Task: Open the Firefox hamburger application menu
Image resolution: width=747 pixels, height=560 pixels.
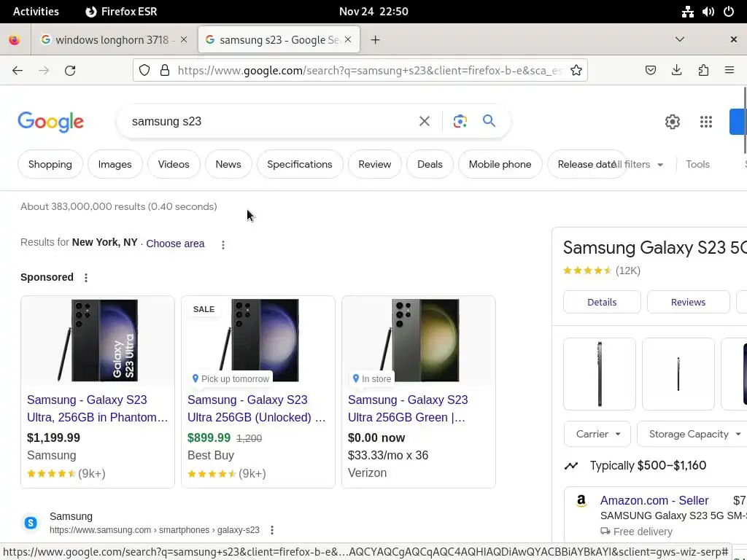Action: [x=729, y=71]
